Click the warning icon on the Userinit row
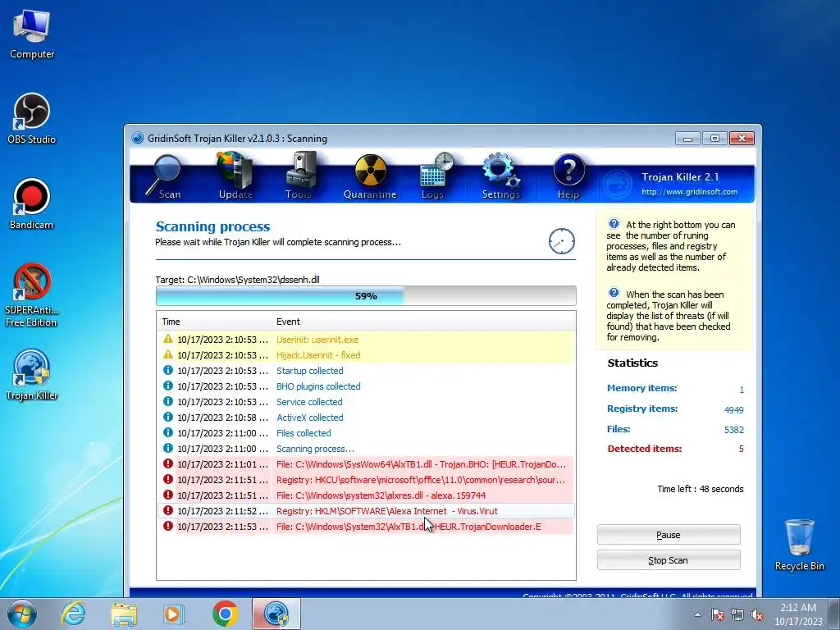Image resolution: width=840 pixels, height=630 pixels. (168, 339)
